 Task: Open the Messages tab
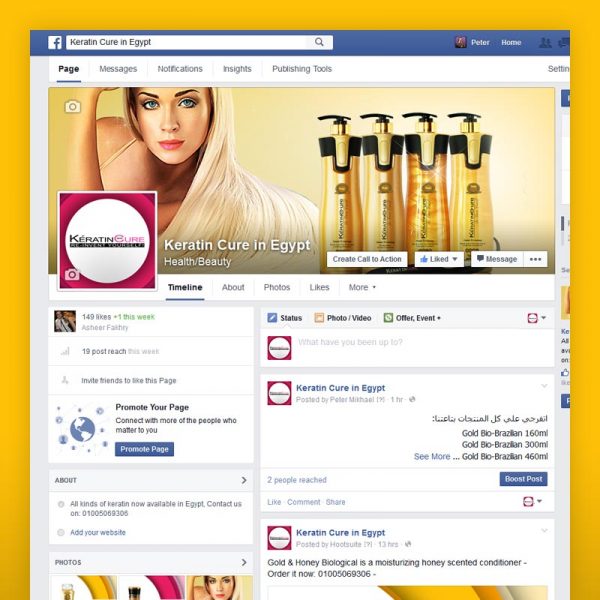[118, 69]
